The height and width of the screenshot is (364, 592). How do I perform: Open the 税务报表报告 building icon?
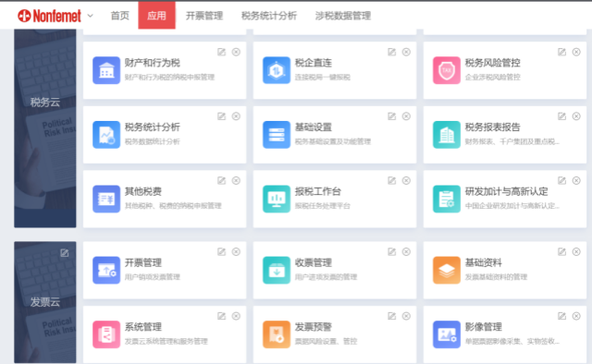tap(447, 135)
